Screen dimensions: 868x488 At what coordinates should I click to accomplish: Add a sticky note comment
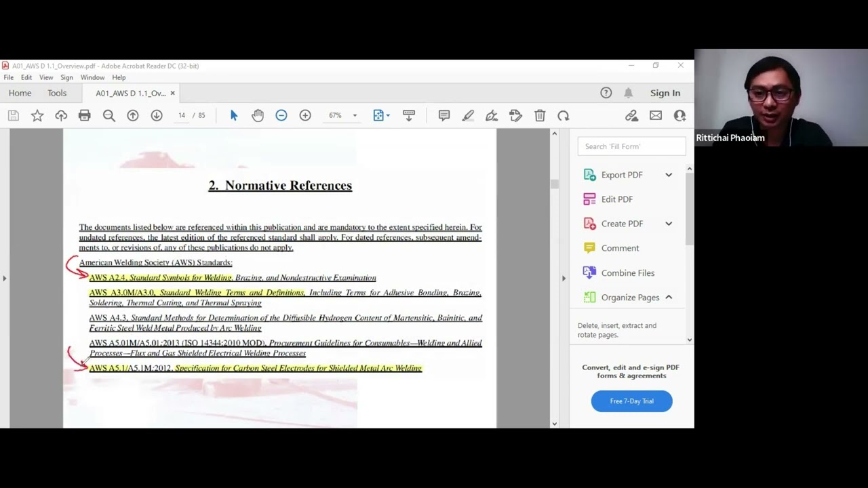[444, 116]
